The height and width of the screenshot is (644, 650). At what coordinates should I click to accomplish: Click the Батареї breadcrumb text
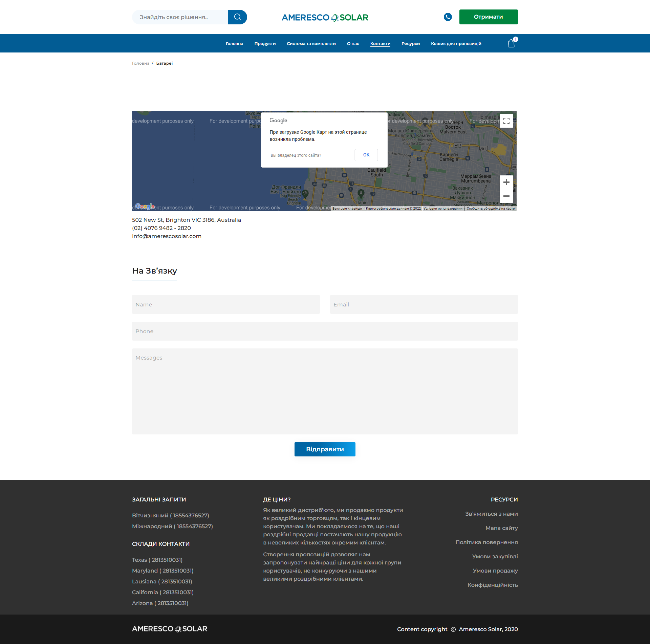165,63
